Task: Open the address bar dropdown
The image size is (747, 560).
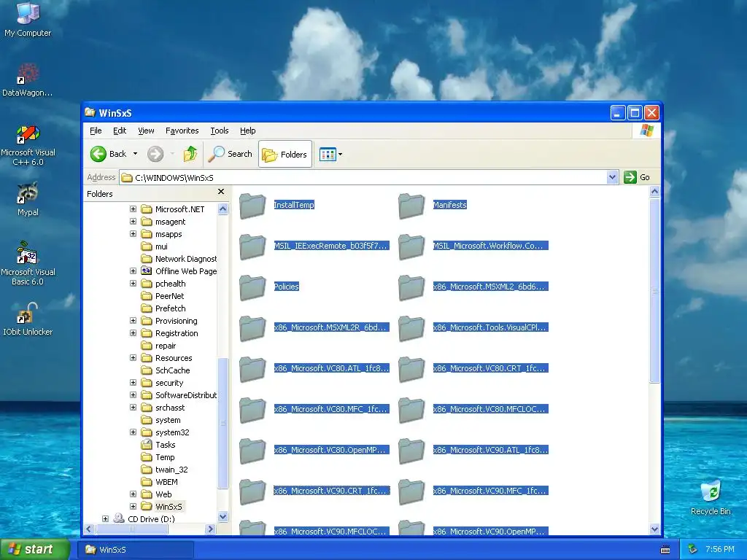Action: point(612,177)
